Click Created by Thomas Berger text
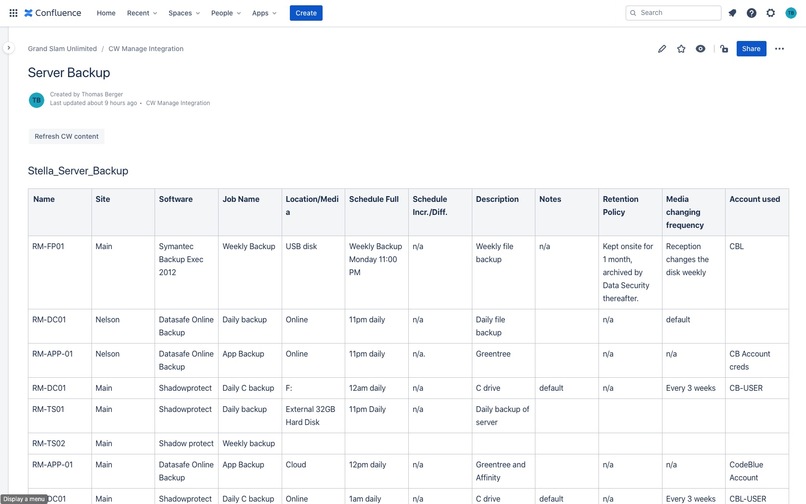806x504 pixels. [86, 94]
